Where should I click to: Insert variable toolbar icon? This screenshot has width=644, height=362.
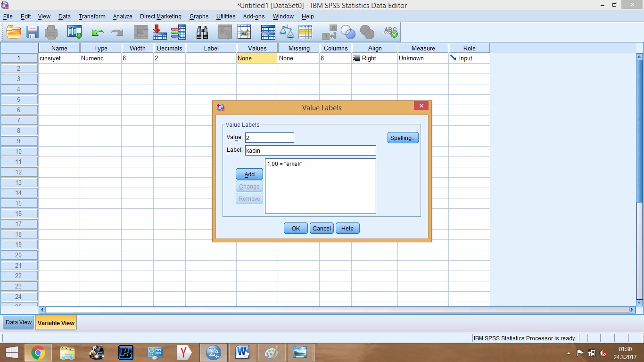click(x=244, y=32)
